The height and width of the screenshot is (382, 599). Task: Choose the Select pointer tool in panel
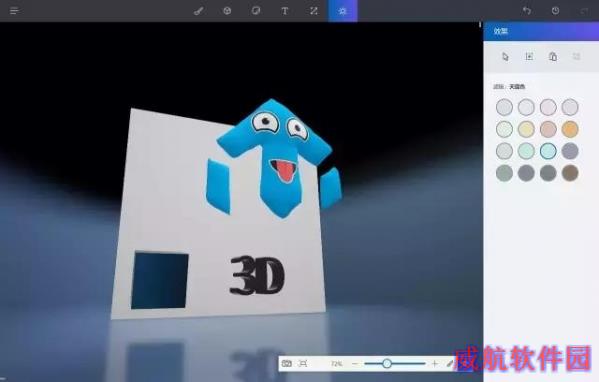505,57
